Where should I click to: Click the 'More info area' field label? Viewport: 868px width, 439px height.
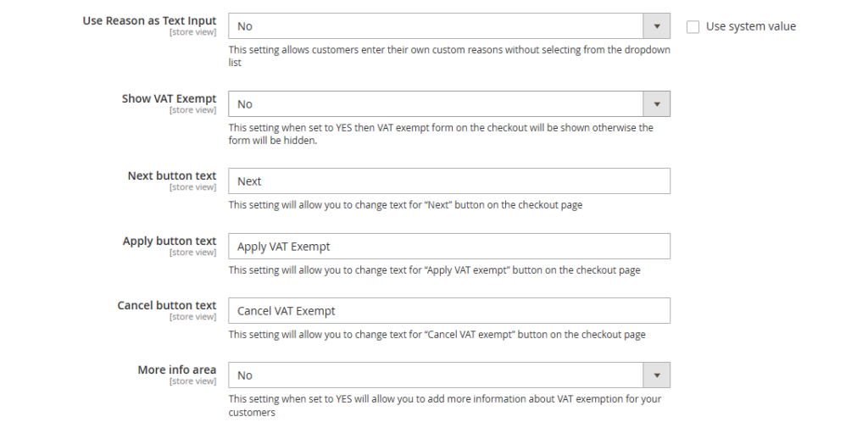pos(177,370)
